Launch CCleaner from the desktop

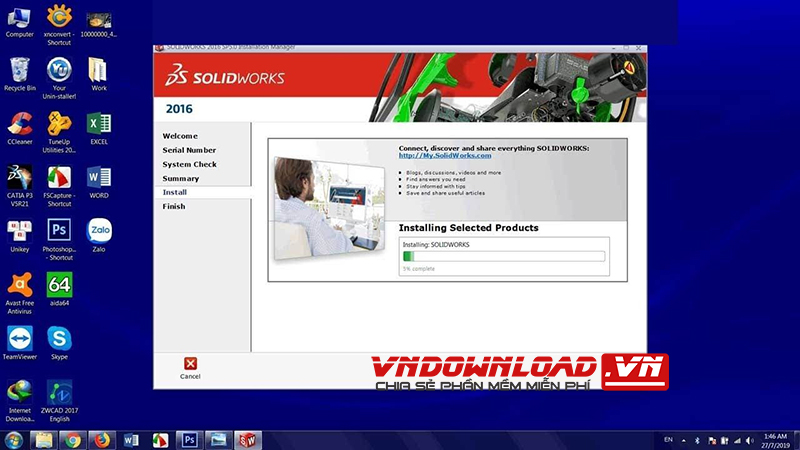(19, 129)
